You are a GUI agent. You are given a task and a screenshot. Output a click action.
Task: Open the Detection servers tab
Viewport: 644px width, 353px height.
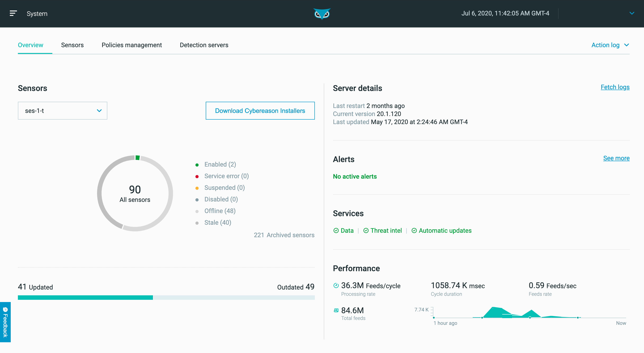(204, 45)
